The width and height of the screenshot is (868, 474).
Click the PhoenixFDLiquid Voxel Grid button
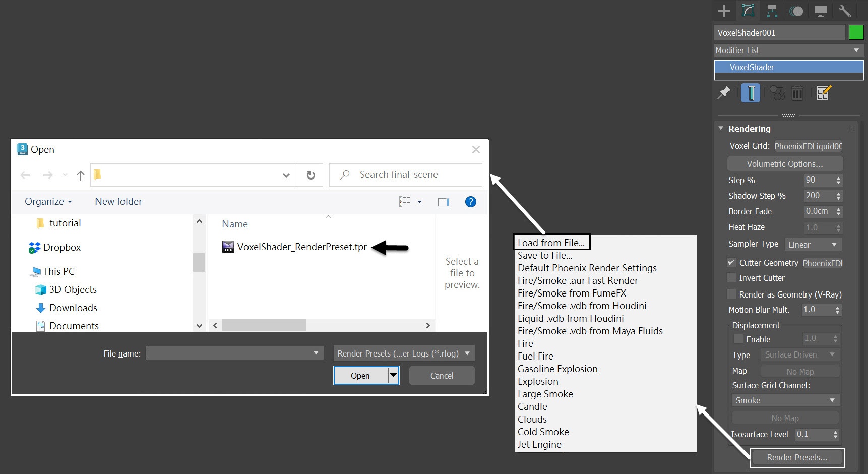808,146
